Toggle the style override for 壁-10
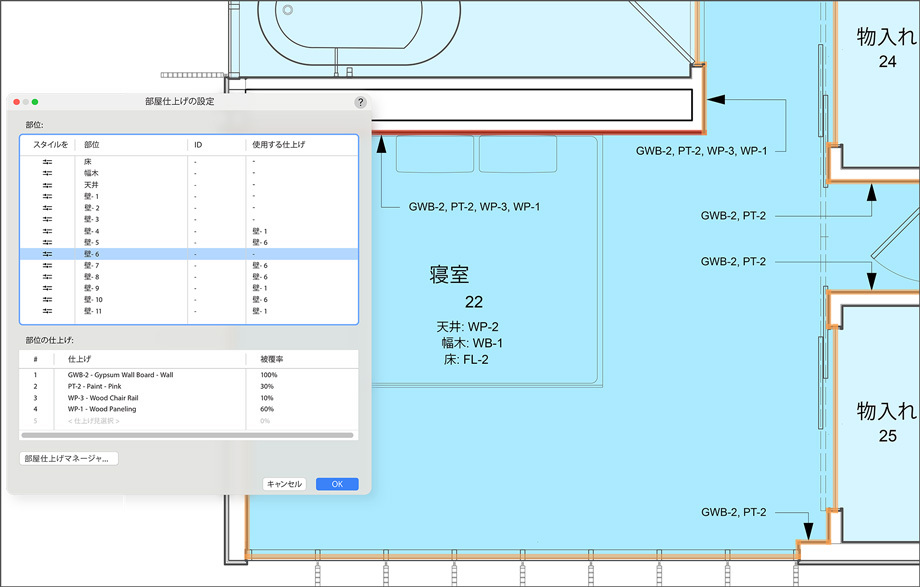The height and width of the screenshot is (587, 920). click(47, 299)
